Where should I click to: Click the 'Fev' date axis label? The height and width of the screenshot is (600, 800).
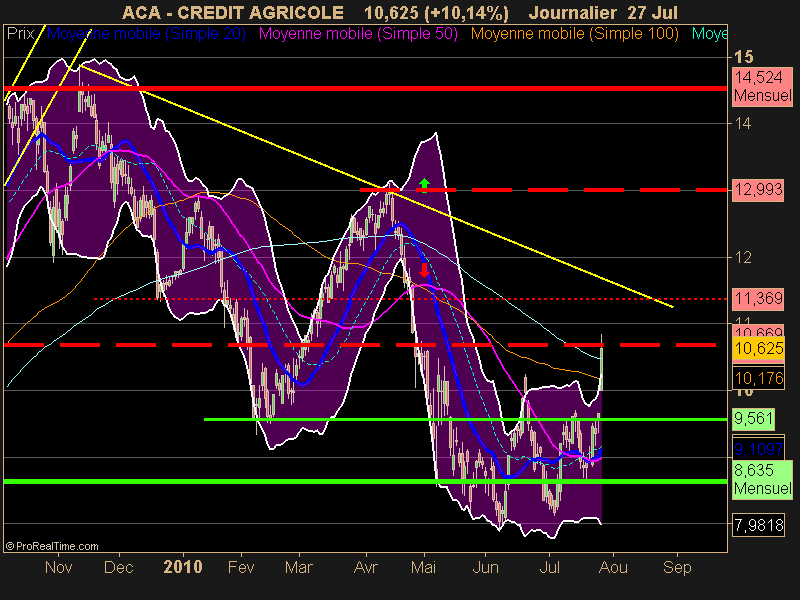tap(241, 567)
